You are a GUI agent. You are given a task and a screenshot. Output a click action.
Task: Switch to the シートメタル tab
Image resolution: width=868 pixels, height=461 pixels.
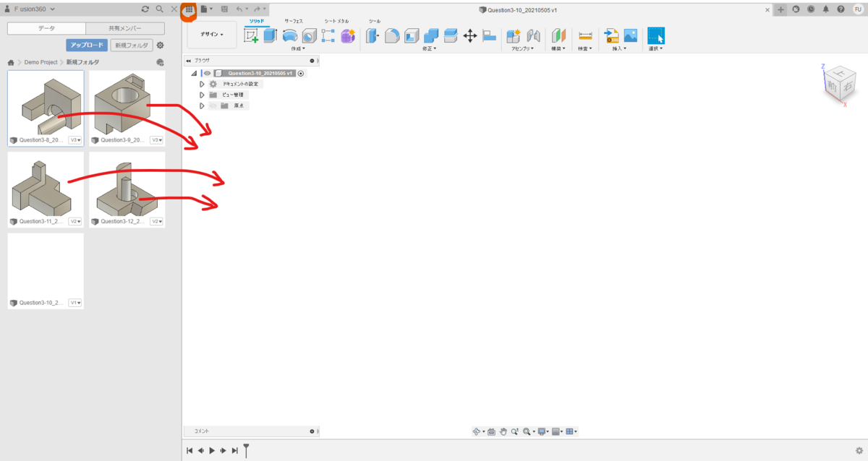(337, 21)
